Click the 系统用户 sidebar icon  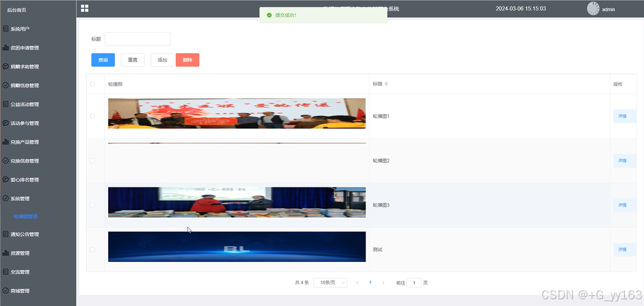[5, 29]
